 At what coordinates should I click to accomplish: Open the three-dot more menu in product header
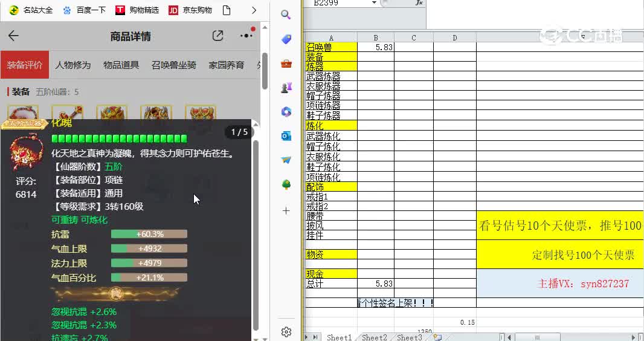[x=246, y=35]
